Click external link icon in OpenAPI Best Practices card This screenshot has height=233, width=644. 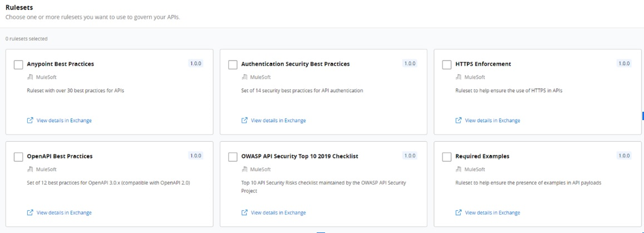(30, 212)
